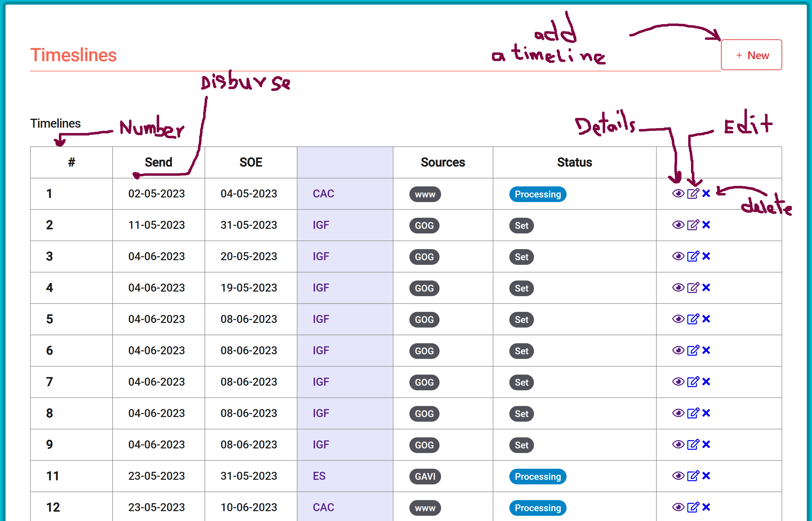Delete timeline row 12

point(706,507)
